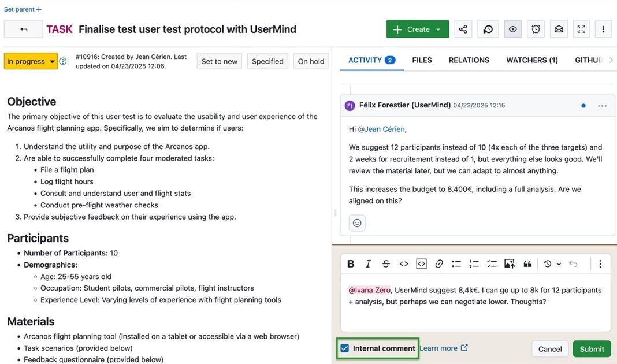Image resolution: width=617 pixels, height=364 pixels.
Task: Enter fullscreen mode with the expand icon
Action: pos(581,28)
